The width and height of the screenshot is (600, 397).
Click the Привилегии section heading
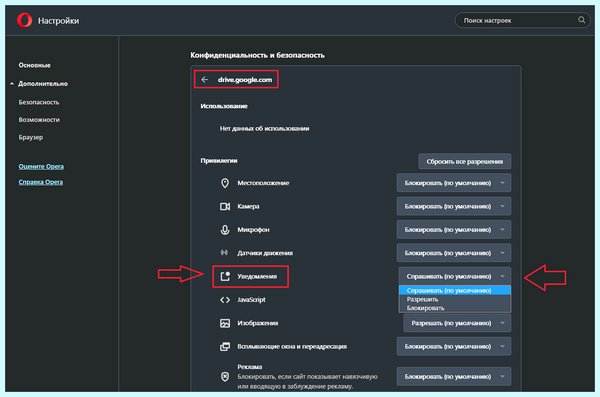click(219, 160)
